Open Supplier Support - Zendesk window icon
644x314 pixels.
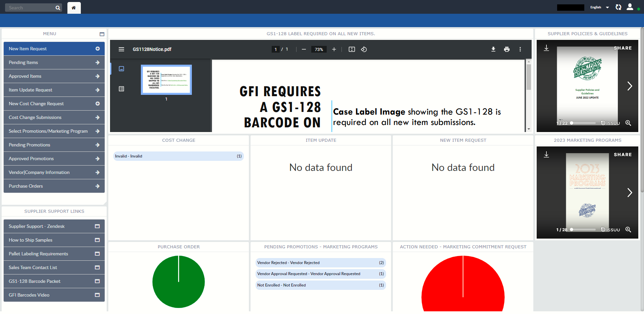coord(97,226)
